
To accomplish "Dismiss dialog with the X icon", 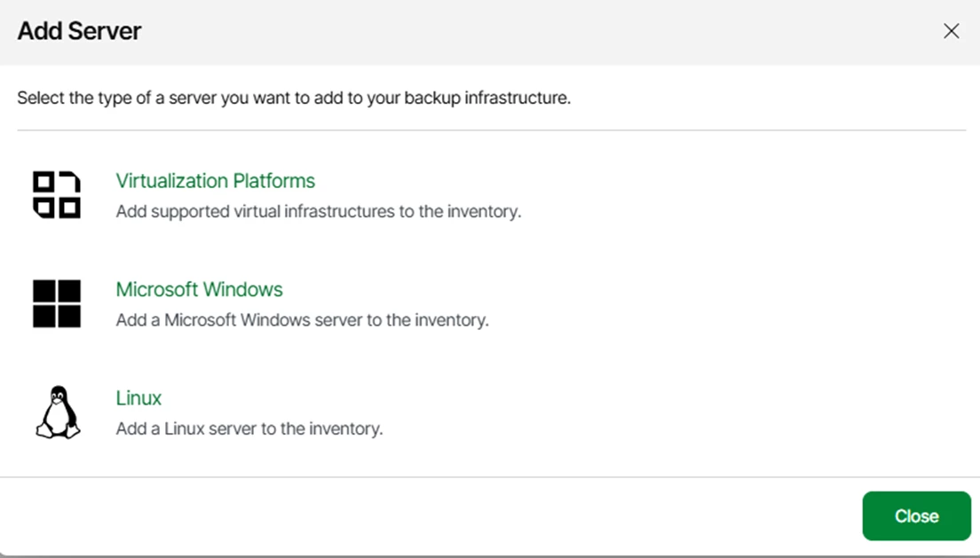I will tap(952, 31).
